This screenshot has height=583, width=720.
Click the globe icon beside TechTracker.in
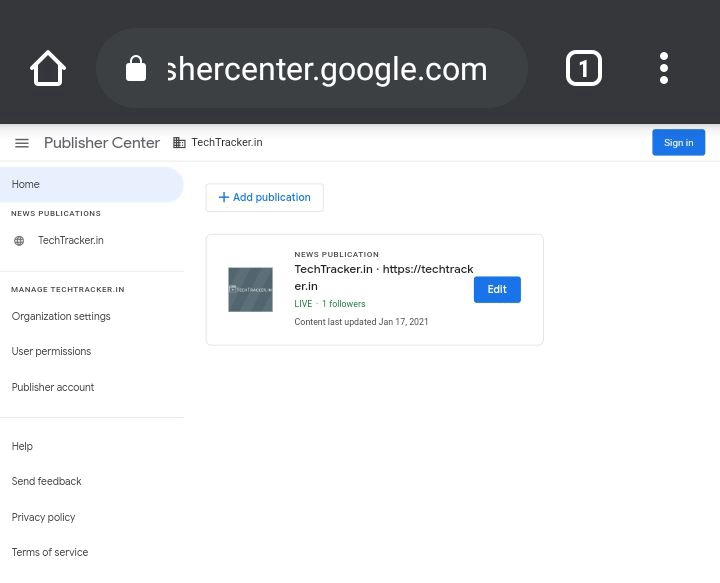coord(19,241)
